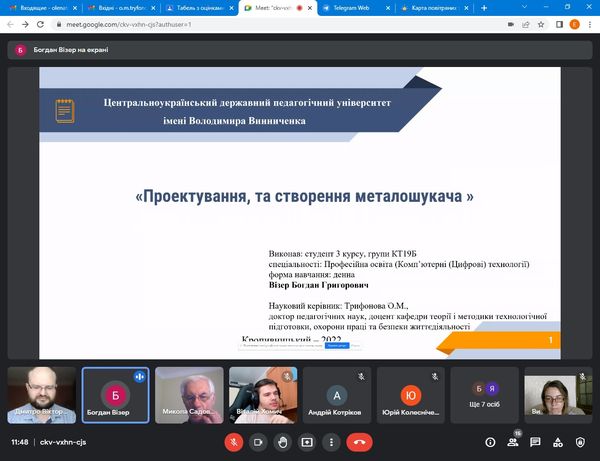Image resolution: width=600 pixels, height=461 pixels.
Task: Open the Chrome three-dot menu
Action: [x=590, y=24]
